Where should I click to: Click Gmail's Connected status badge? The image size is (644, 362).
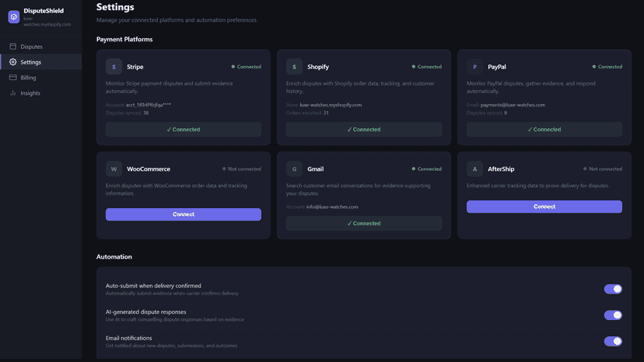tap(427, 169)
